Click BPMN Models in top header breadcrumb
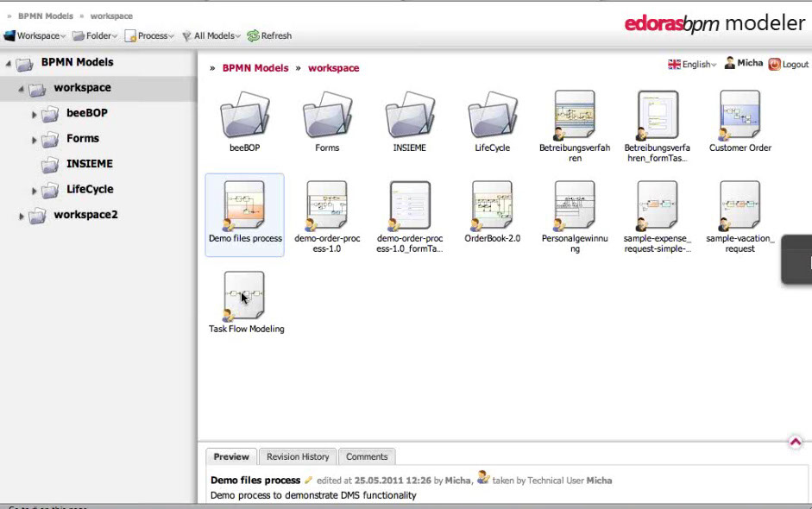812x509 pixels. click(x=46, y=16)
